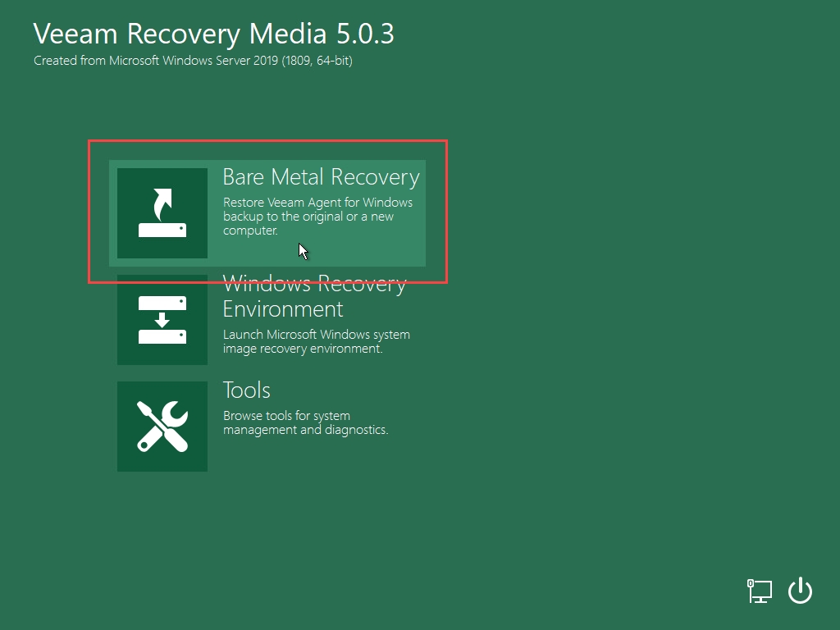Image resolution: width=840 pixels, height=630 pixels.
Task: Select the Bare Metal Recovery title
Action: [321, 177]
